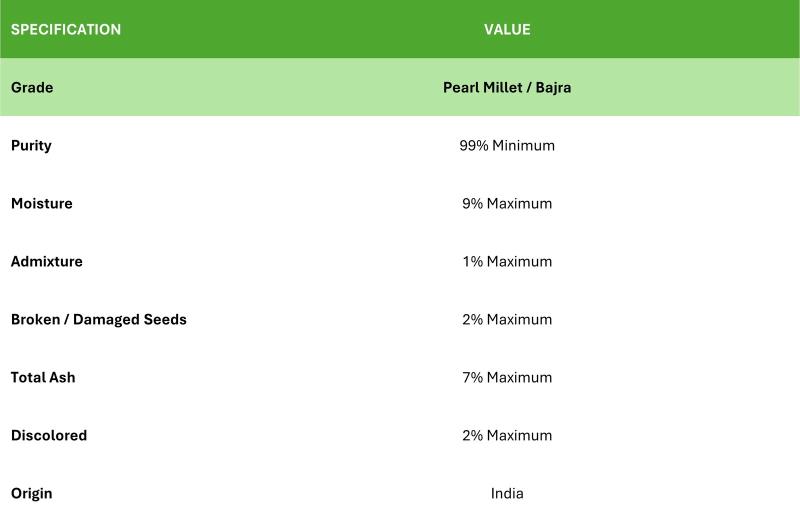Select the Pearl Millet / Bajra value

pos(507,88)
